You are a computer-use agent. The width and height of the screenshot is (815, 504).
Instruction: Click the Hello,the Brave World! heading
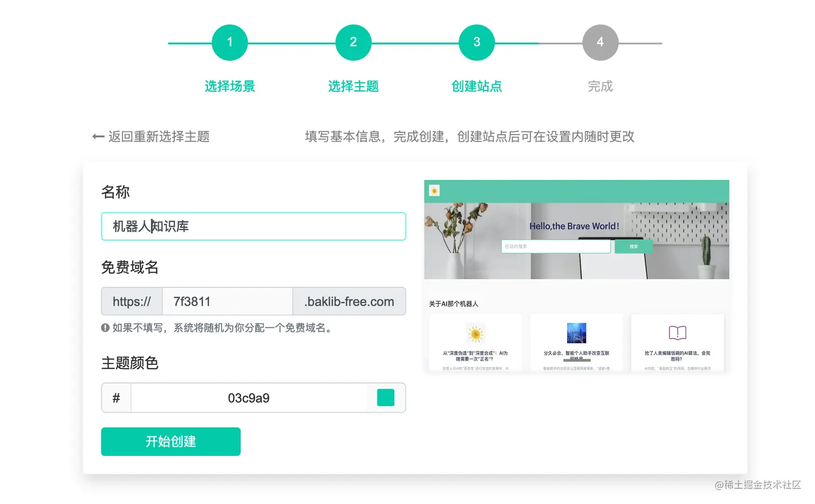pos(574,226)
